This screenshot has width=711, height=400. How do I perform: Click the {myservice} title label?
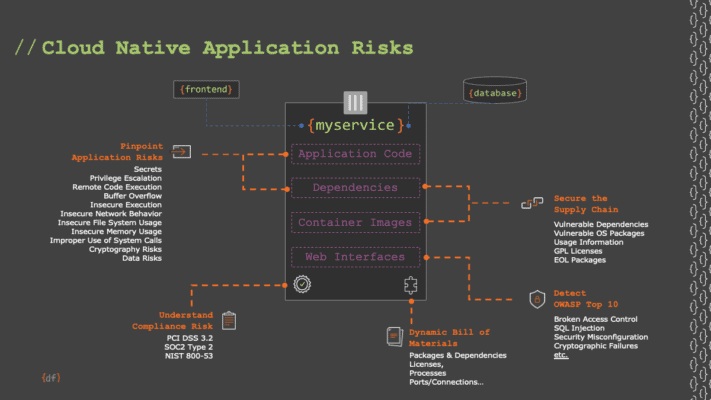click(x=356, y=126)
